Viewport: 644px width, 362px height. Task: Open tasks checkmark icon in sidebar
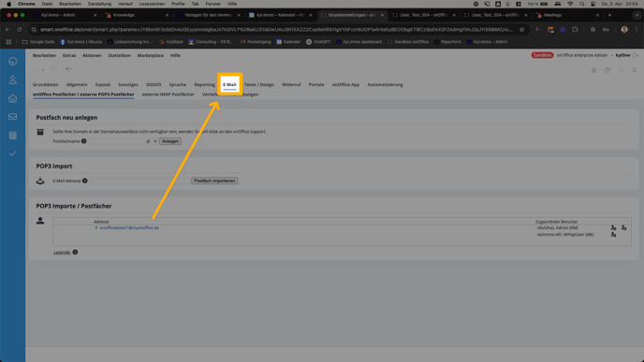13,153
